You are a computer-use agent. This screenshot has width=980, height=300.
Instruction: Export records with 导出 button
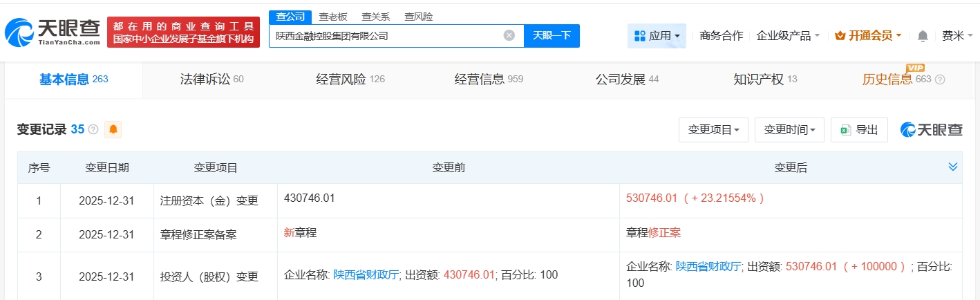click(859, 129)
